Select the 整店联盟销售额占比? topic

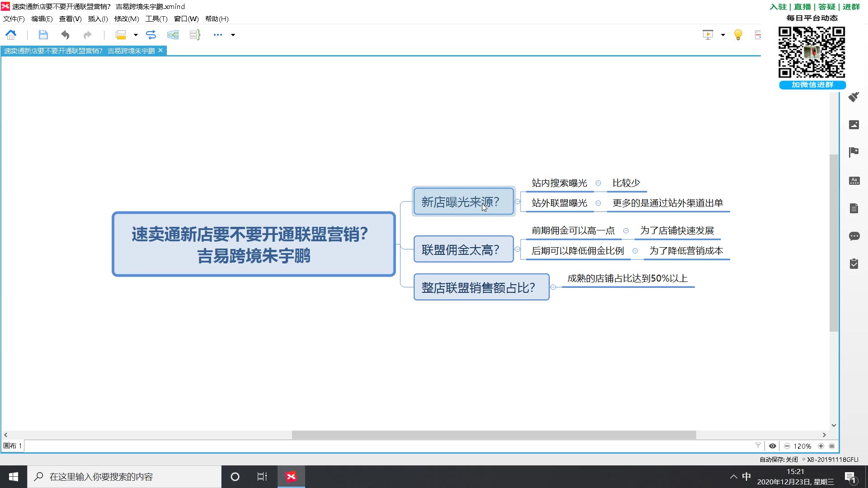pos(481,287)
